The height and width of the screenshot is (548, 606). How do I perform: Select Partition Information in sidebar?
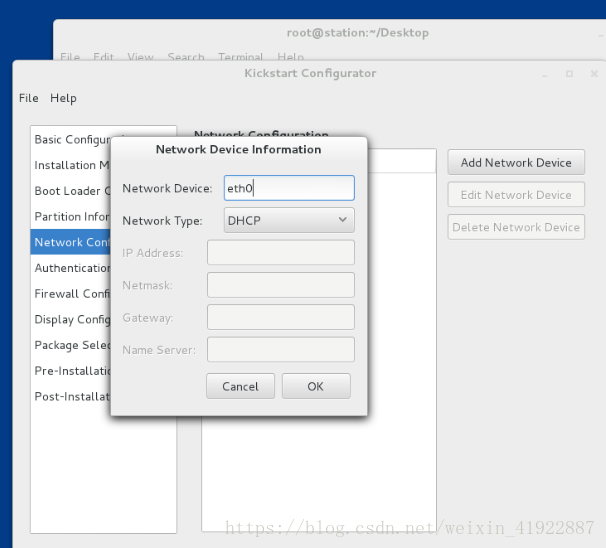point(71,216)
